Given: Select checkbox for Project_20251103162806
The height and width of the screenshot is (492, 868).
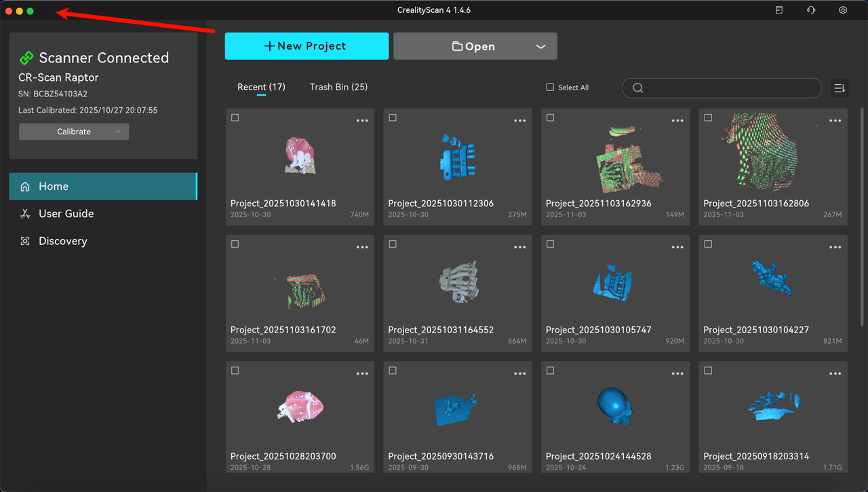Looking at the screenshot, I should tap(708, 118).
